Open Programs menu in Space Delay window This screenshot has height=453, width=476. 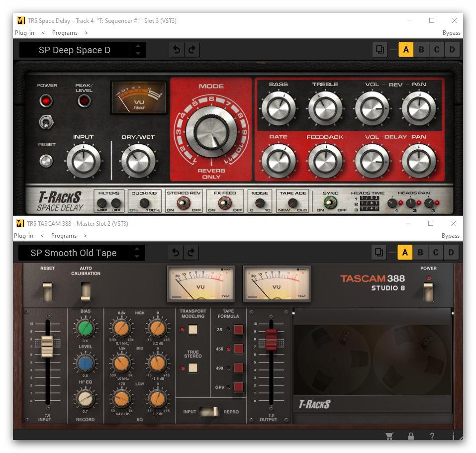65,33
